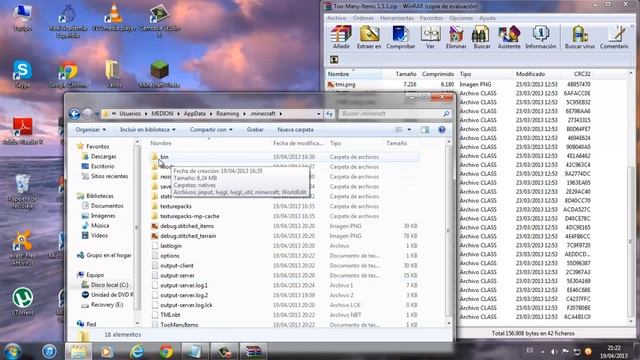Select texturepacks-mp-cache folder

[189, 216]
